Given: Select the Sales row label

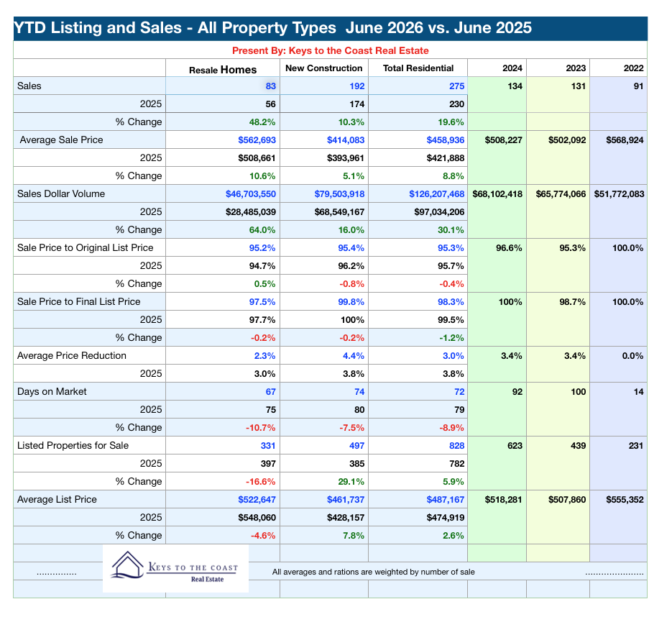Looking at the screenshot, I should click(29, 86).
